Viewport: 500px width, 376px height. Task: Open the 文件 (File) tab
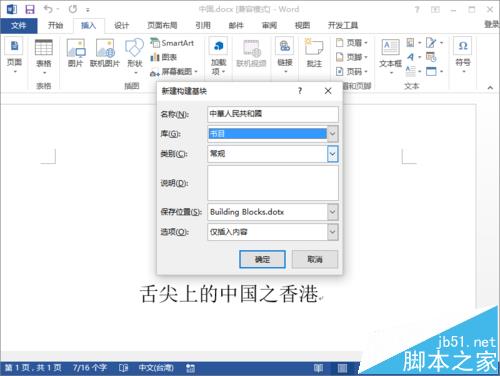pos(19,25)
